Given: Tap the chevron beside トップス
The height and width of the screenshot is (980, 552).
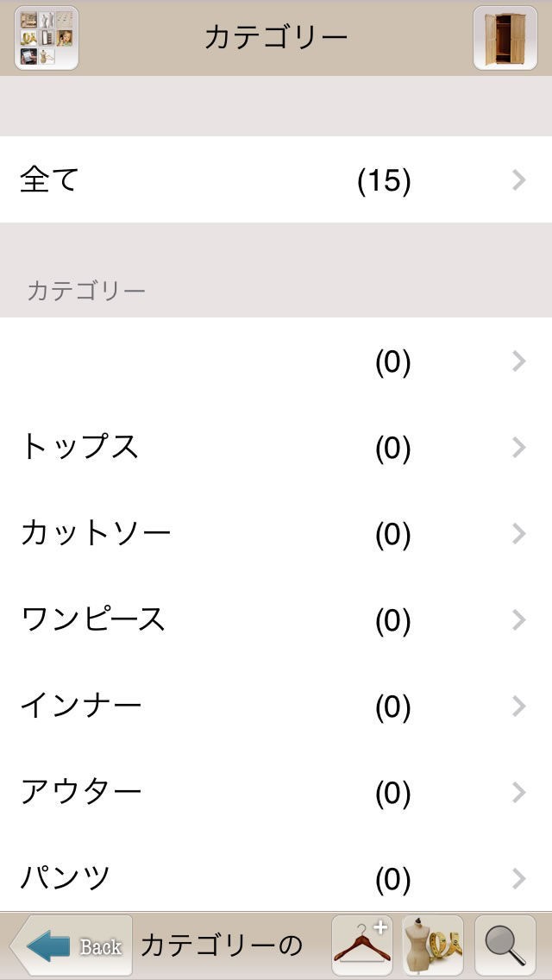Looking at the screenshot, I should [x=518, y=447].
